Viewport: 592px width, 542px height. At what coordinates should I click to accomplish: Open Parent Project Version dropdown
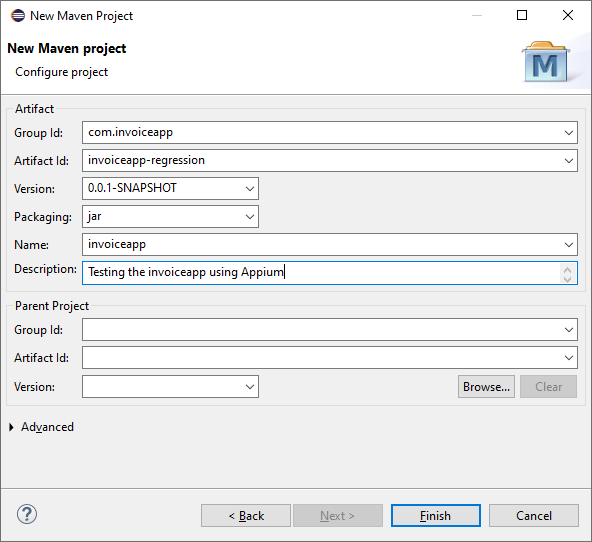(x=250, y=386)
